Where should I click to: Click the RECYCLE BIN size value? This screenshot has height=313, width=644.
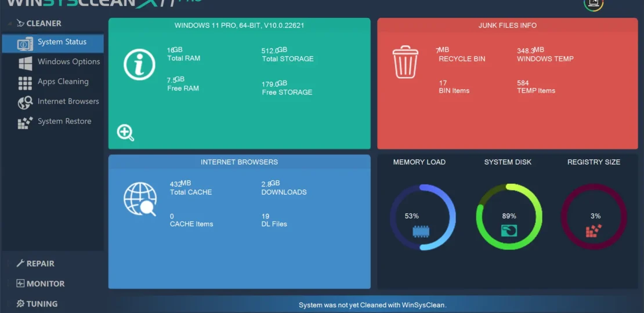[442, 51]
